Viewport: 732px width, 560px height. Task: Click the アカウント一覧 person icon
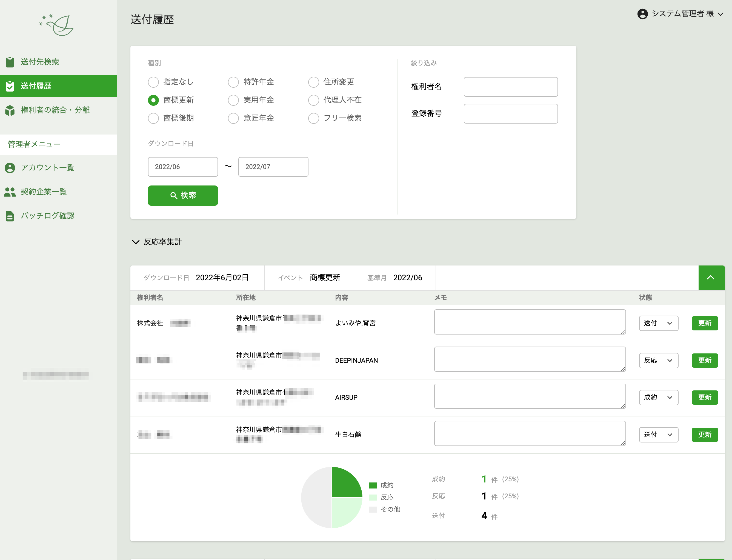10,168
